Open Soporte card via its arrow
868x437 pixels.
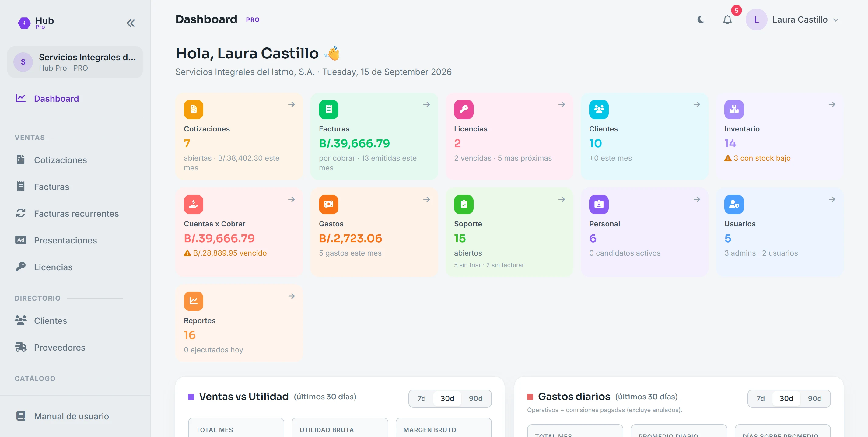pyautogui.click(x=562, y=199)
